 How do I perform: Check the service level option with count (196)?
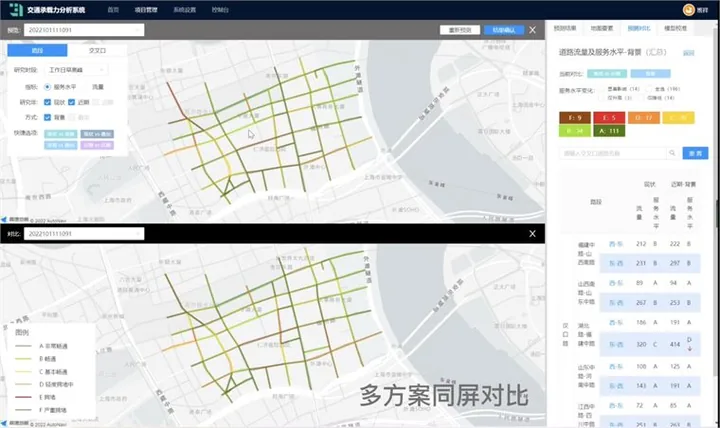click(x=649, y=89)
